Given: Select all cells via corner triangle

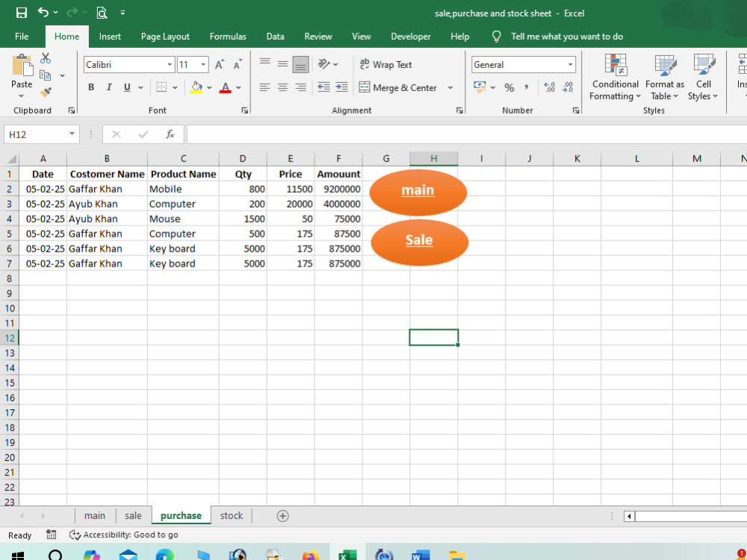Looking at the screenshot, I should pyautogui.click(x=10, y=158).
